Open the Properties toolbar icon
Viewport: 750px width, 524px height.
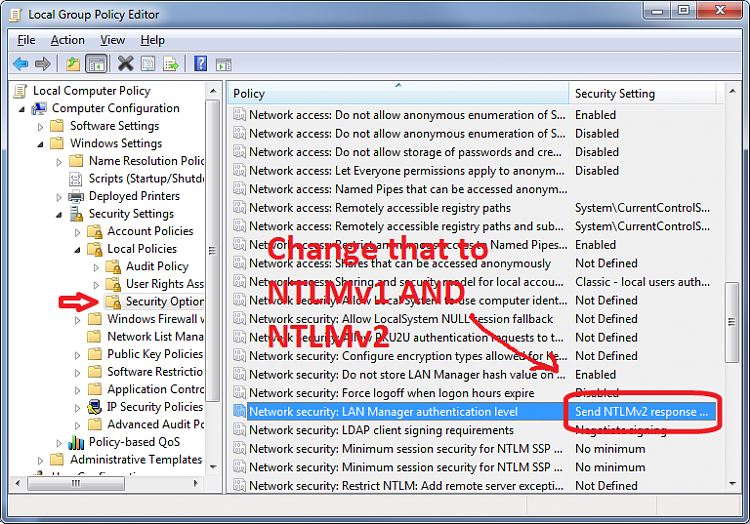pos(148,63)
